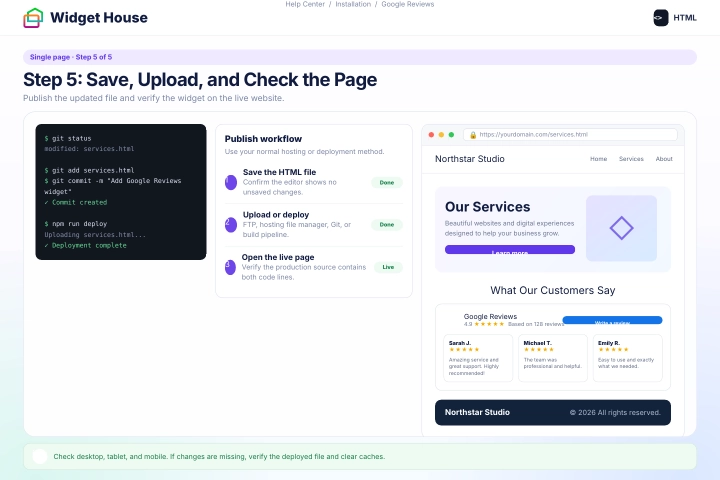The width and height of the screenshot is (720, 480).
Task: Select the About menu item in Northstar nav
Action: coord(664,159)
